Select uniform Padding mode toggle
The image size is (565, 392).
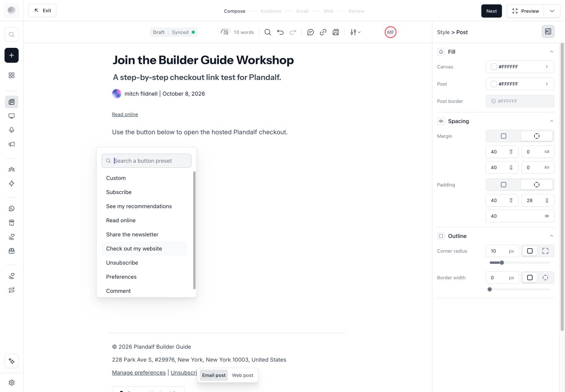point(503,185)
